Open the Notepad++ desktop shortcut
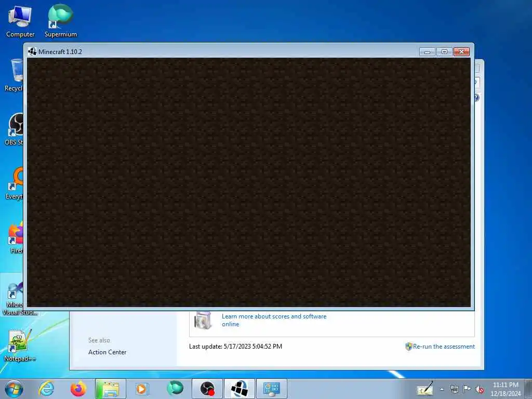The height and width of the screenshot is (399, 532). click(20, 345)
